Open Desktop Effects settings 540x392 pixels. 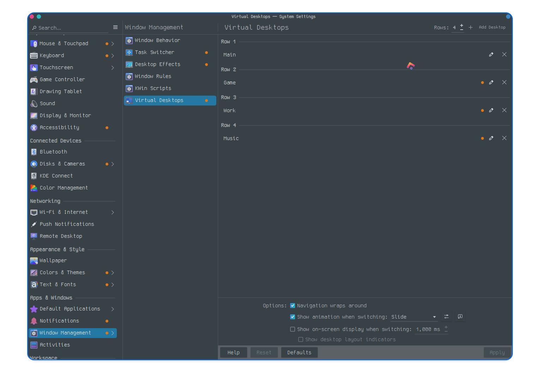point(170,65)
